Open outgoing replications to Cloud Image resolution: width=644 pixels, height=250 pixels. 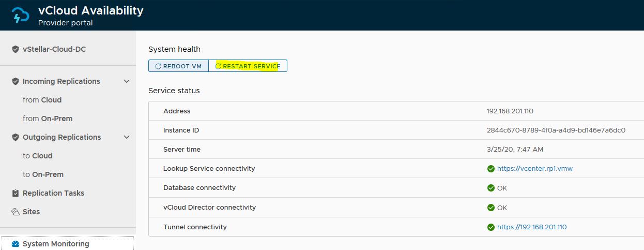[x=38, y=156]
